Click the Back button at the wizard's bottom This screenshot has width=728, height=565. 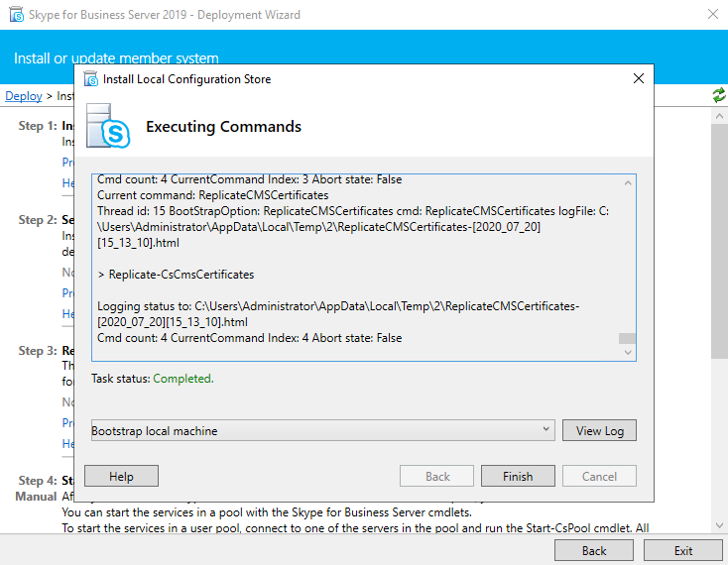coord(594,550)
